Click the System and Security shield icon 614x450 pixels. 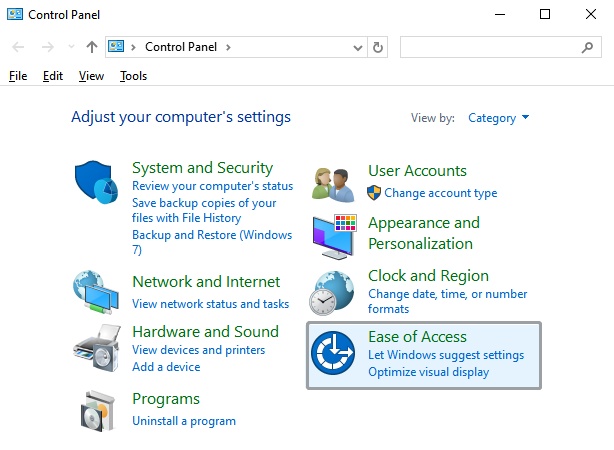[x=96, y=182]
